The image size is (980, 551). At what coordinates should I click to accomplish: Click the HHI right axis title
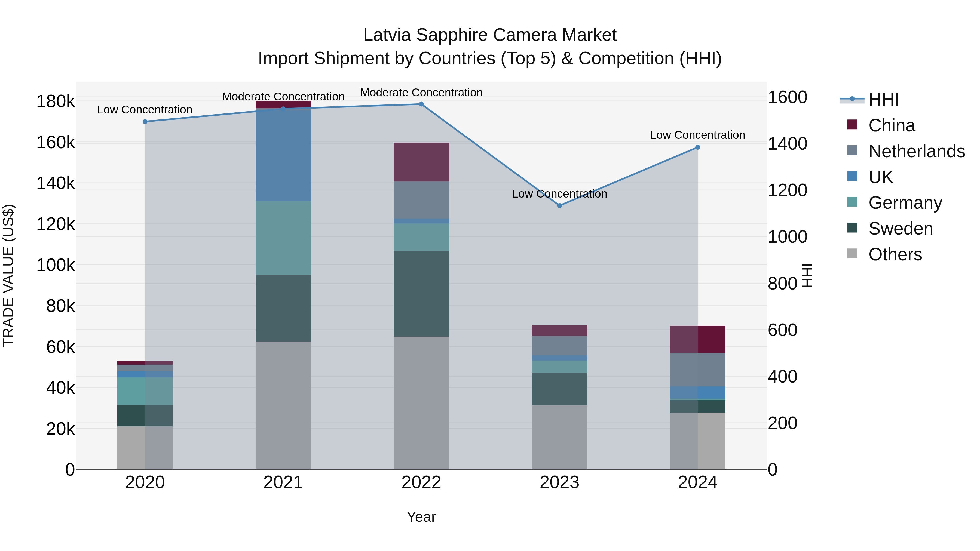[x=807, y=275]
